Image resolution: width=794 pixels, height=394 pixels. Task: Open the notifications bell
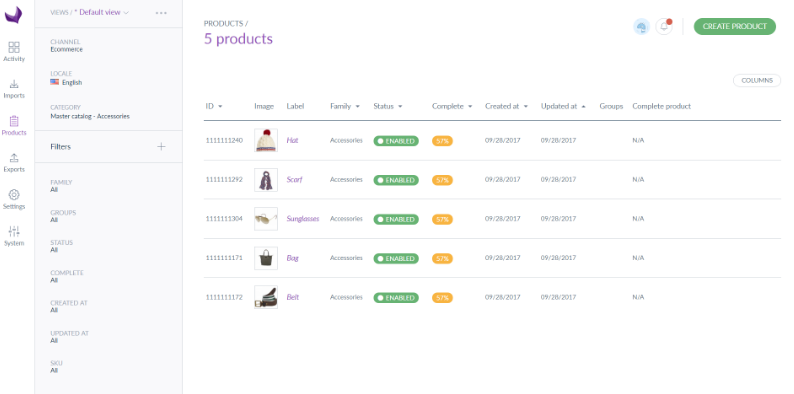coord(664,26)
